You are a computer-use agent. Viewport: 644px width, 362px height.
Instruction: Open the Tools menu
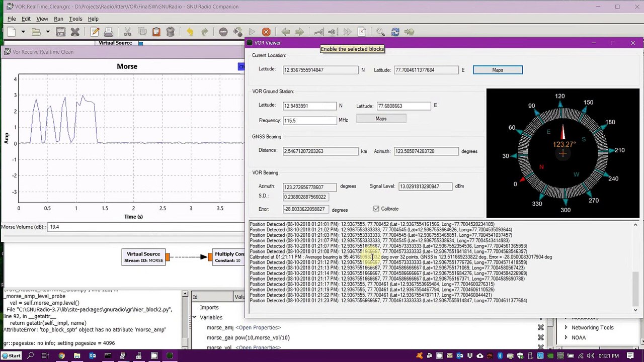click(75, 19)
